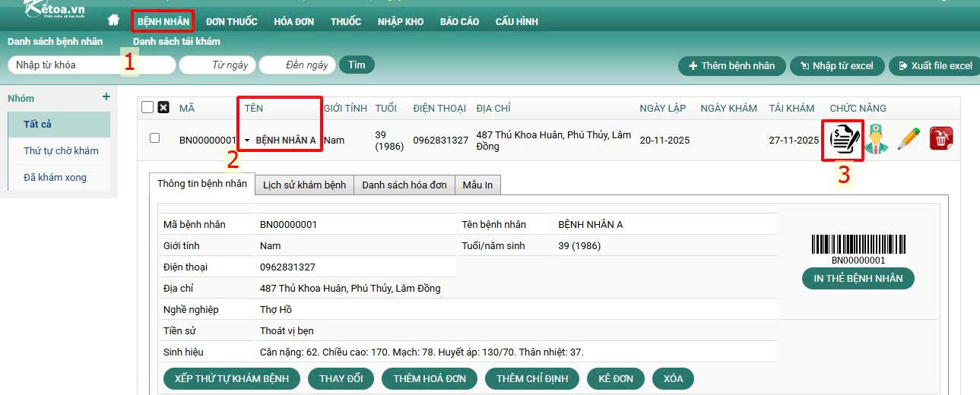Screen dimensions: 980x395
Task: Collapse the BỆNH NHÂN A row details arrow
Action: 247,141
